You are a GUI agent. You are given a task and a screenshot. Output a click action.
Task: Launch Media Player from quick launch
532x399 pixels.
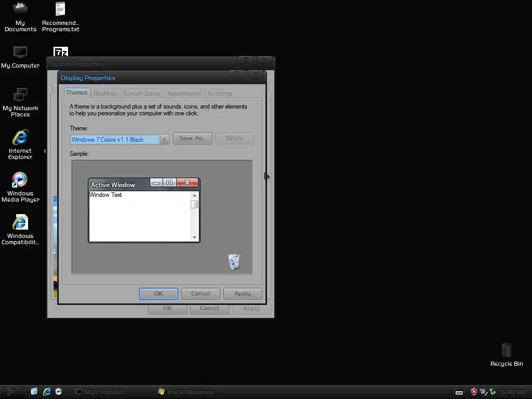pyautogui.click(x=58, y=392)
